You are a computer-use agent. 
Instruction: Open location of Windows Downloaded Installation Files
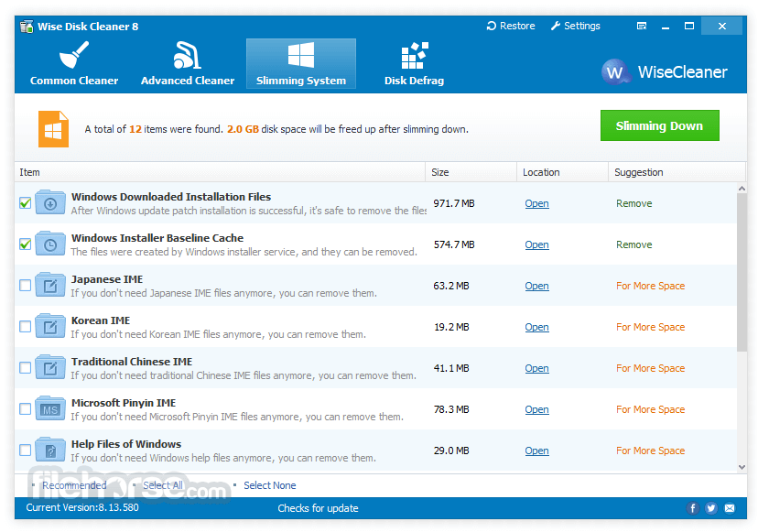point(536,203)
